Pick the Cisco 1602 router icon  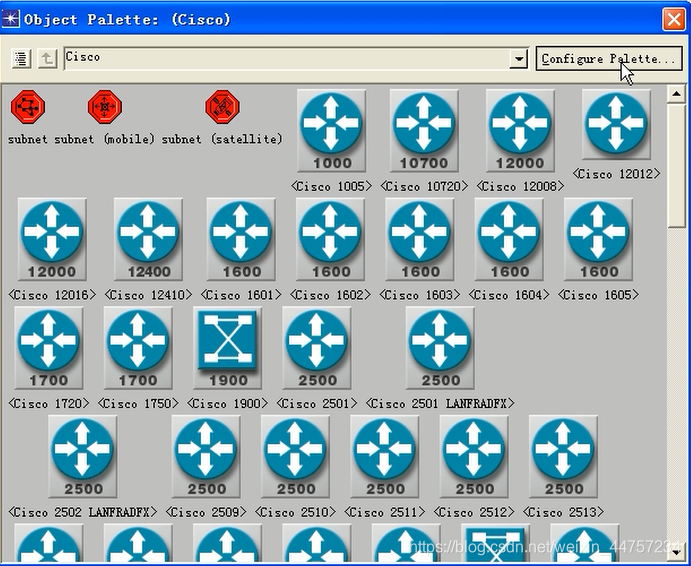tap(331, 239)
